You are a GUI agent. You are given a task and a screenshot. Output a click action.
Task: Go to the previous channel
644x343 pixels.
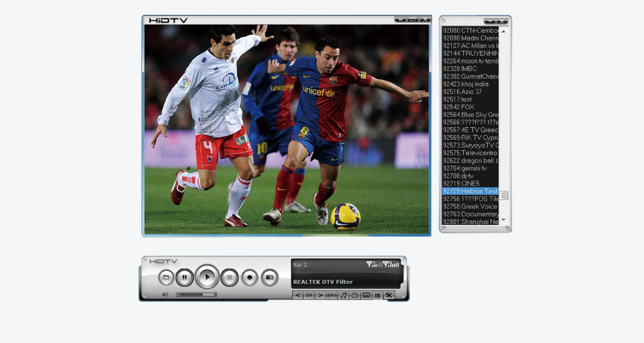(x=298, y=295)
